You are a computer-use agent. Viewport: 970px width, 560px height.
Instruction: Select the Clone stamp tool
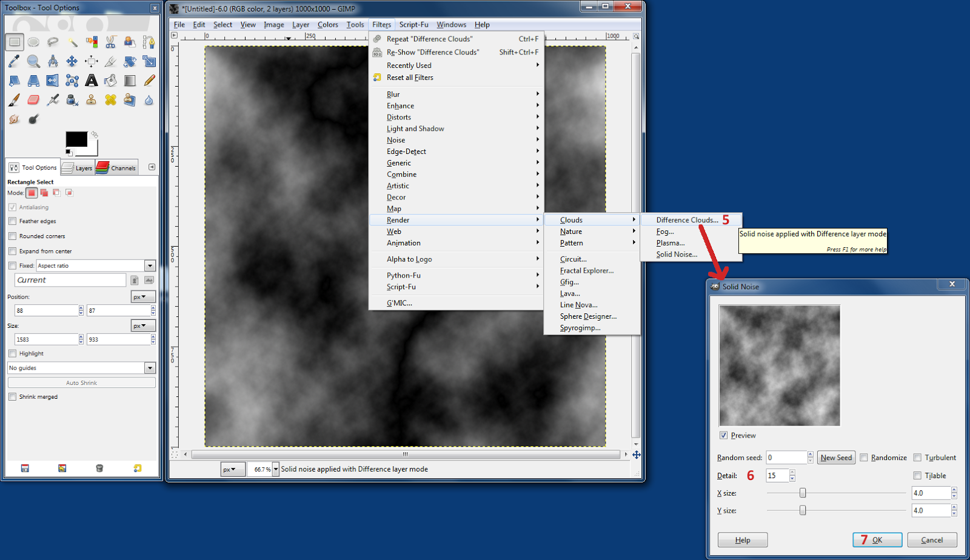pos(91,99)
